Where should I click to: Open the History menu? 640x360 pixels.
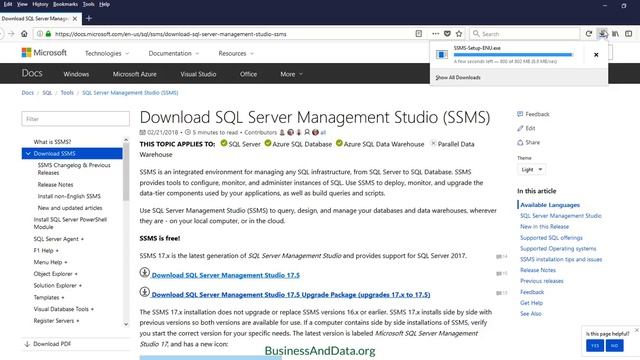40,4
